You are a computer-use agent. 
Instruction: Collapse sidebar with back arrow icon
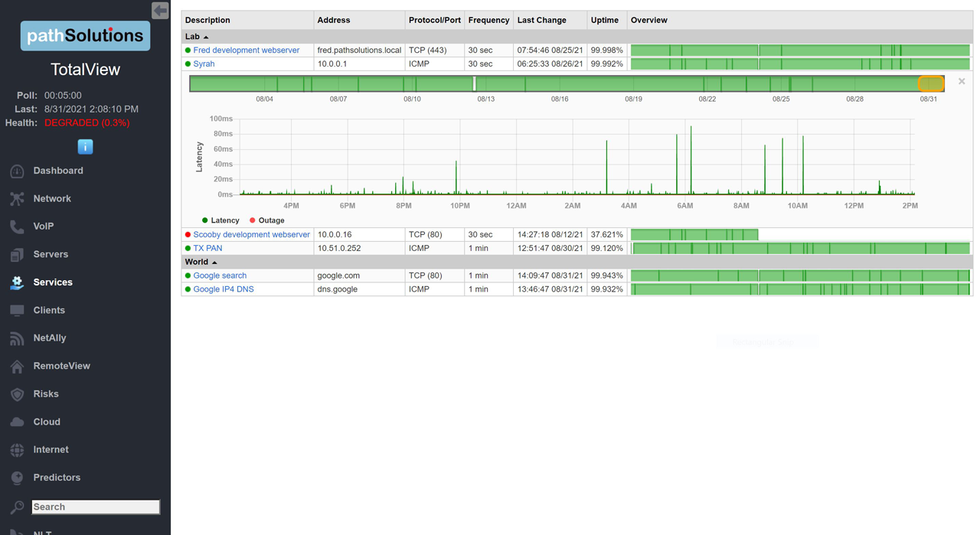click(x=160, y=11)
